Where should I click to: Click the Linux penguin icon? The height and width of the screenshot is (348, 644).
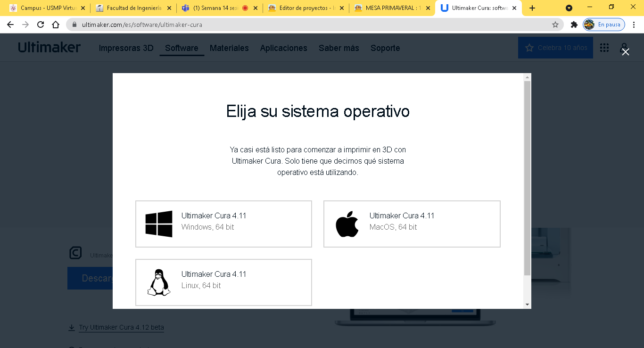pos(159,282)
